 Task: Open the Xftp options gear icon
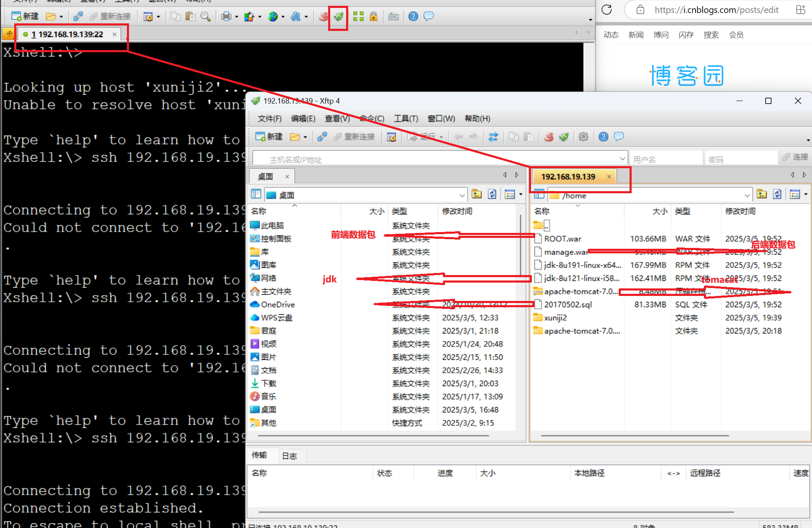point(583,137)
